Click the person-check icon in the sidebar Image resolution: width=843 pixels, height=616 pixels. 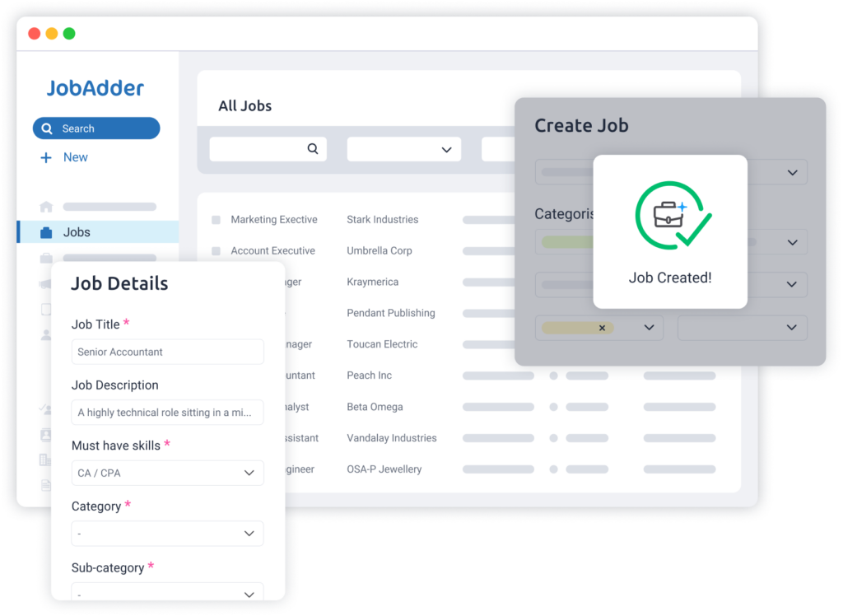[45, 408]
